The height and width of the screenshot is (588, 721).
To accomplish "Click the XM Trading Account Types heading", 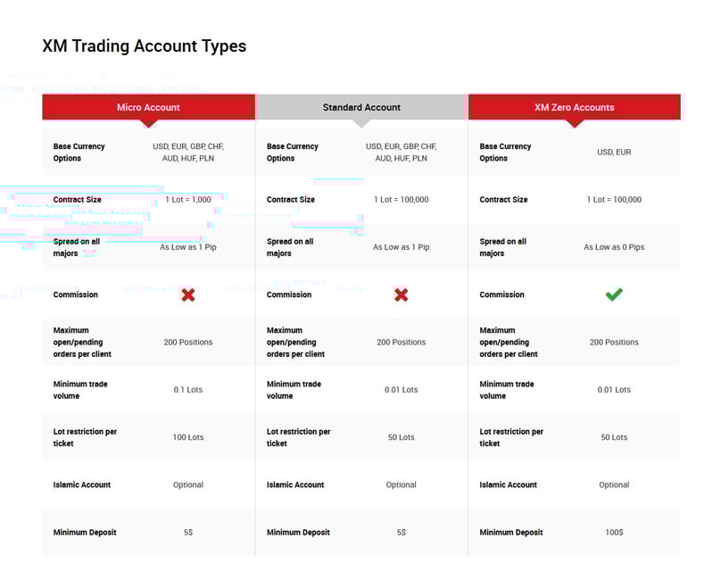I will coord(145,46).
